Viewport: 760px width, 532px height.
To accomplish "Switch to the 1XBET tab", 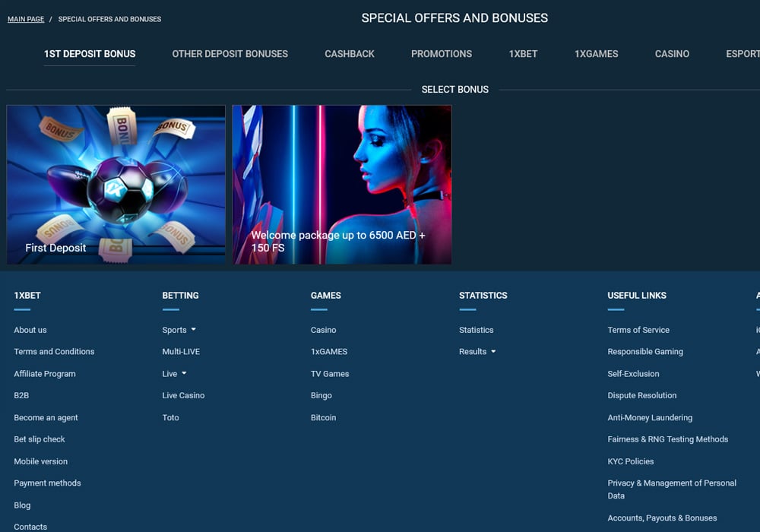I will 523,54.
